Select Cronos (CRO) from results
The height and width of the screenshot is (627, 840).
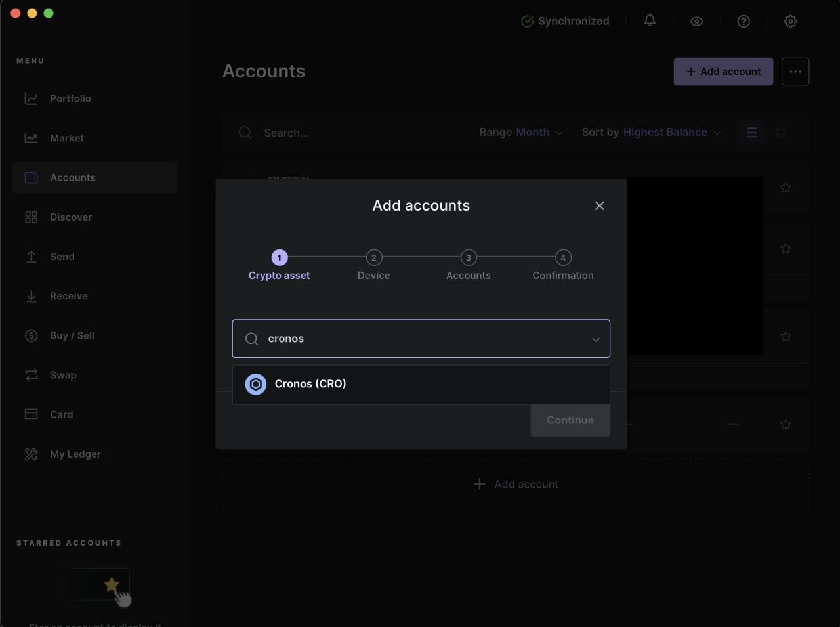click(x=421, y=384)
